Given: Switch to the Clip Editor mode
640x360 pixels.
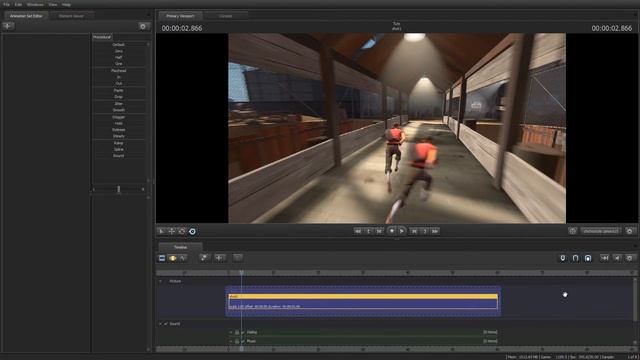Looking at the screenshot, I should pyautogui.click(x=162, y=258).
